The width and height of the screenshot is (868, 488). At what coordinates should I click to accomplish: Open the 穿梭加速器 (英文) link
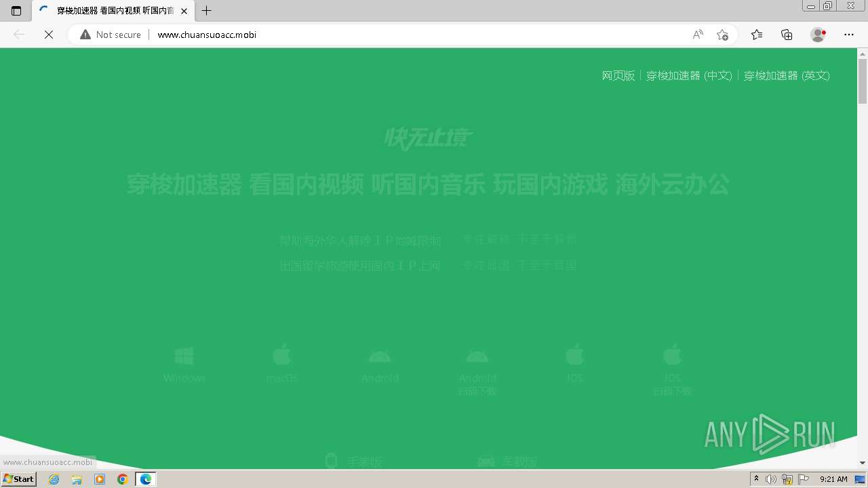(787, 75)
